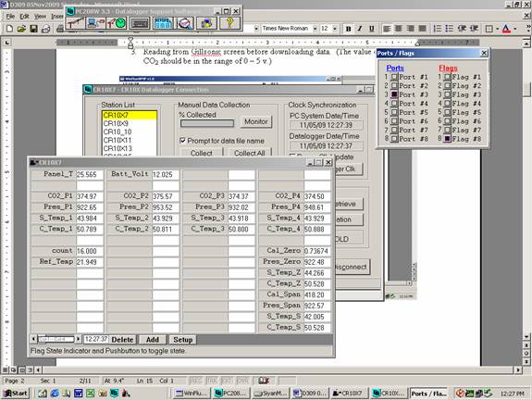Align text right in Word

(410, 29)
